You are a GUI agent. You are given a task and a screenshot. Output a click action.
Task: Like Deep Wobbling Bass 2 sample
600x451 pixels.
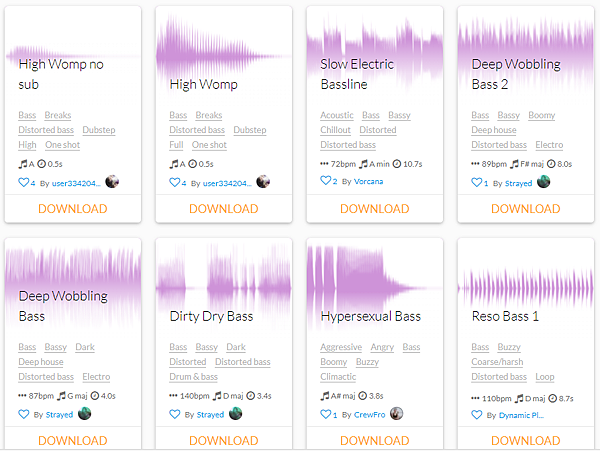477,182
